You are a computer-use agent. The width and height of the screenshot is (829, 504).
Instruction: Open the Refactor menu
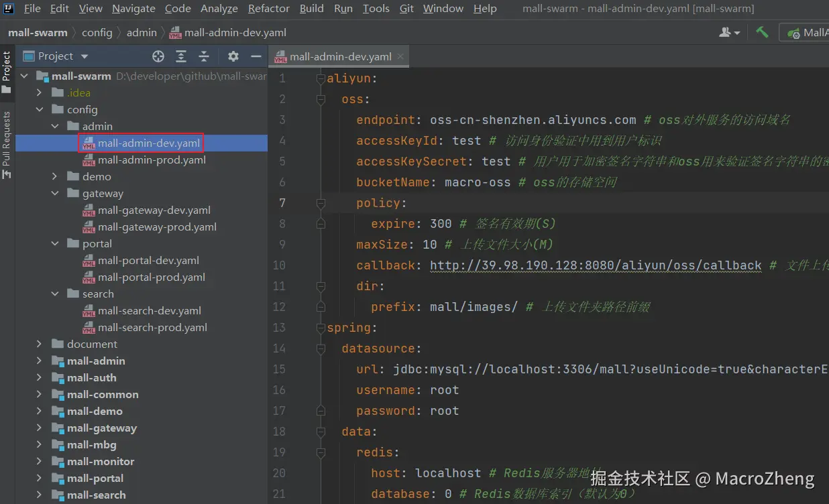coord(269,9)
